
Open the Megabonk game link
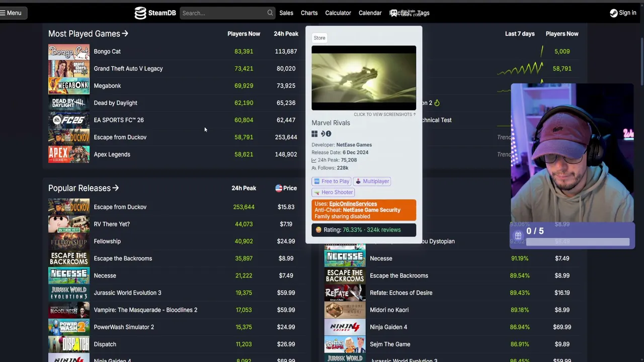pos(107,85)
